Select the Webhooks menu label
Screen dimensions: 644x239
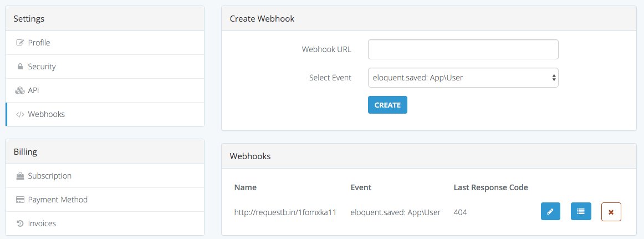tap(47, 114)
